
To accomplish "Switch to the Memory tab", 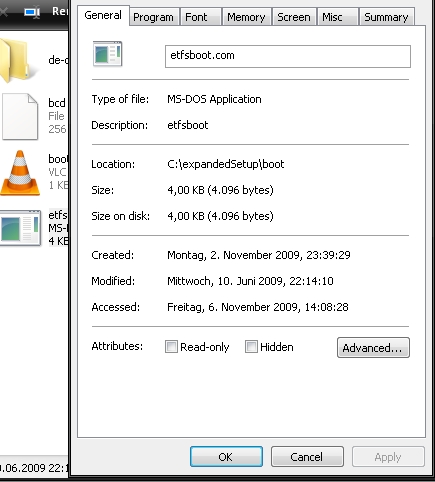I will click(x=246, y=17).
